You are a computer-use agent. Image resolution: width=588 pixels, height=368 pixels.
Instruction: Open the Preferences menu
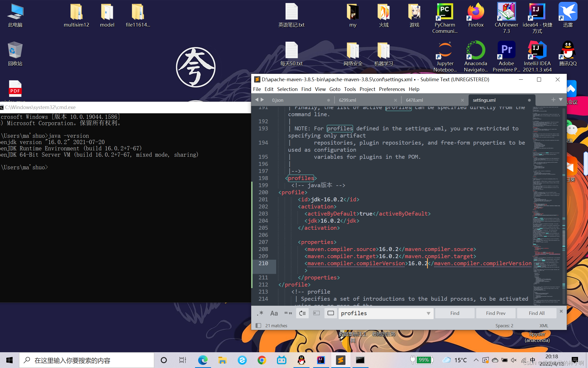[392, 89]
